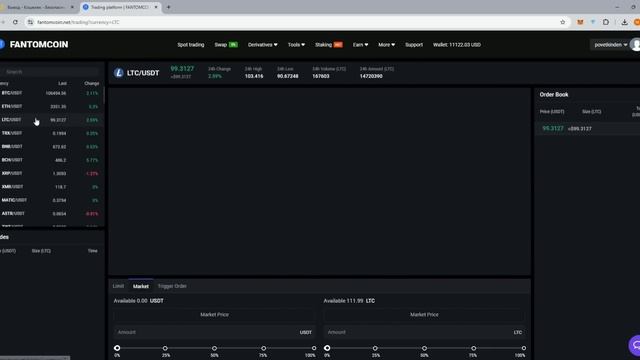
Task: Open the Staking menu item
Action: coord(329,44)
